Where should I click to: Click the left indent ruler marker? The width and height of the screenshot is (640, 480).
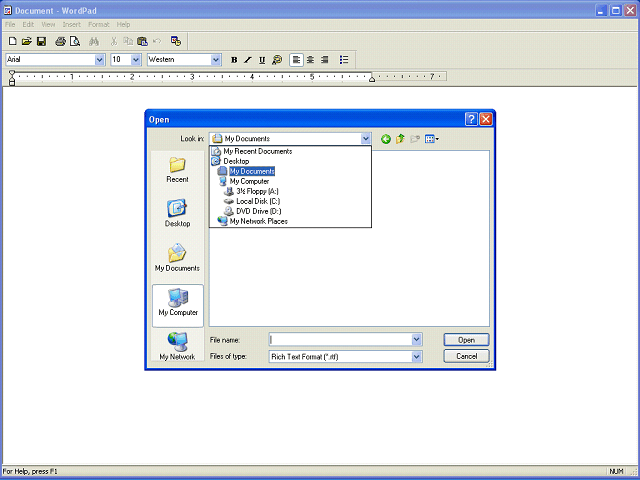point(12,78)
